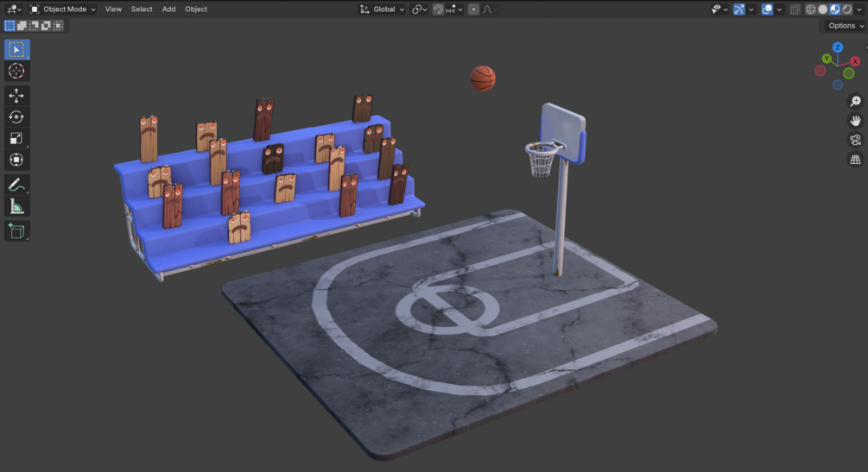Image resolution: width=868 pixels, height=472 pixels.
Task: Open the gizmos options dropdown arrow
Action: click(x=751, y=9)
